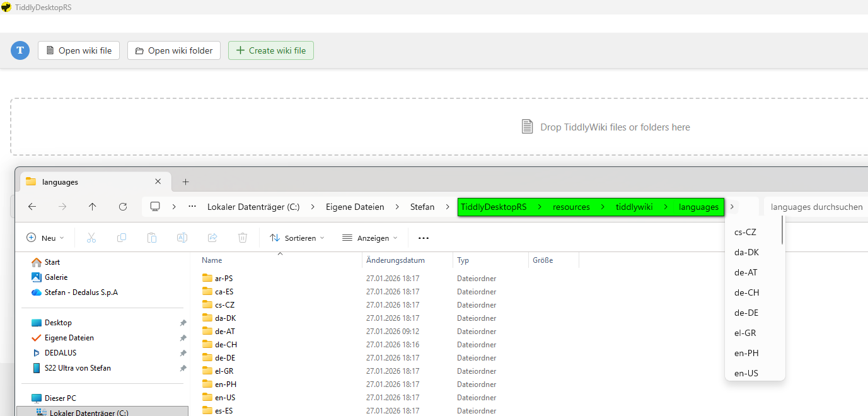Click Open wiki folder button
Screen dimensions: 868x416
coord(174,50)
